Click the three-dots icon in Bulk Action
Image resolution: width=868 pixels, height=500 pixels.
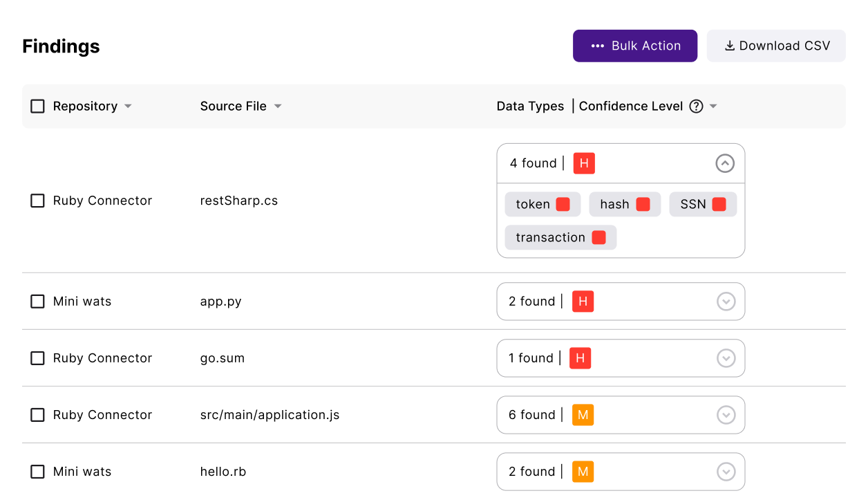pyautogui.click(x=598, y=46)
